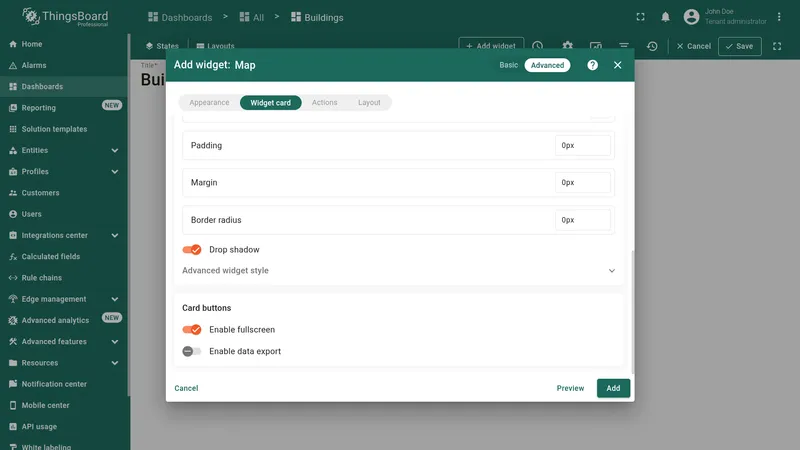Open Solution templates

(x=54, y=129)
